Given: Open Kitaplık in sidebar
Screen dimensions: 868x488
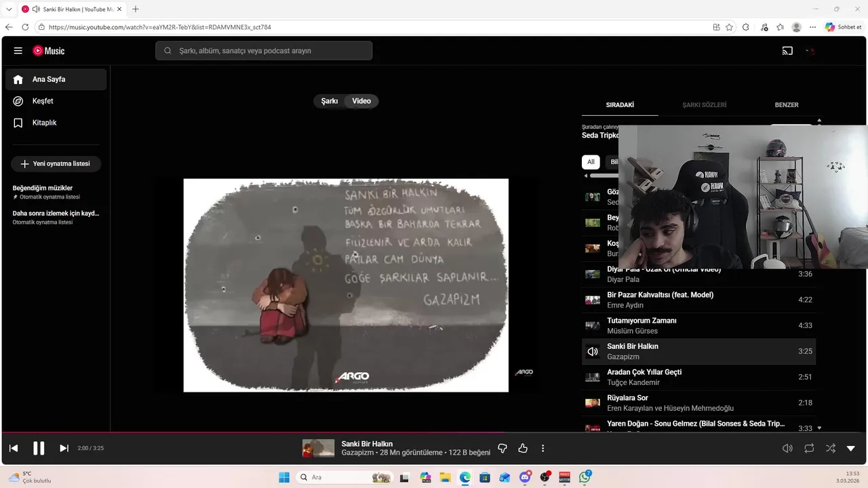Looking at the screenshot, I should pyautogui.click(x=56, y=123).
